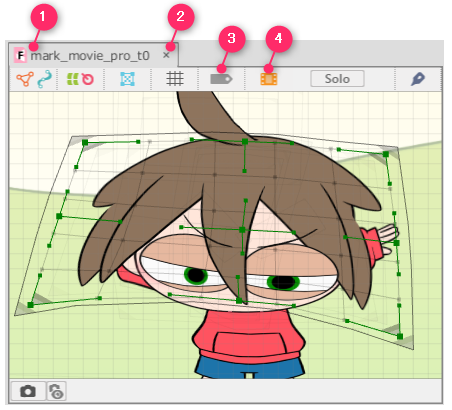This screenshot has width=452, height=410.
Task: Open the snapshot history camera-clock icon
Action: click(56, 391)
